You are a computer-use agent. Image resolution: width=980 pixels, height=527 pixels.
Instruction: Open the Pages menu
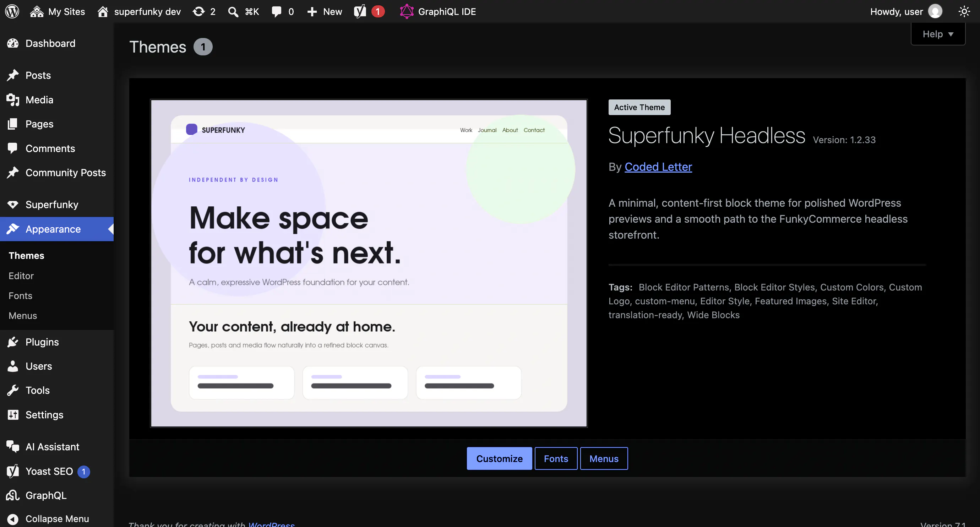[57, 124]
